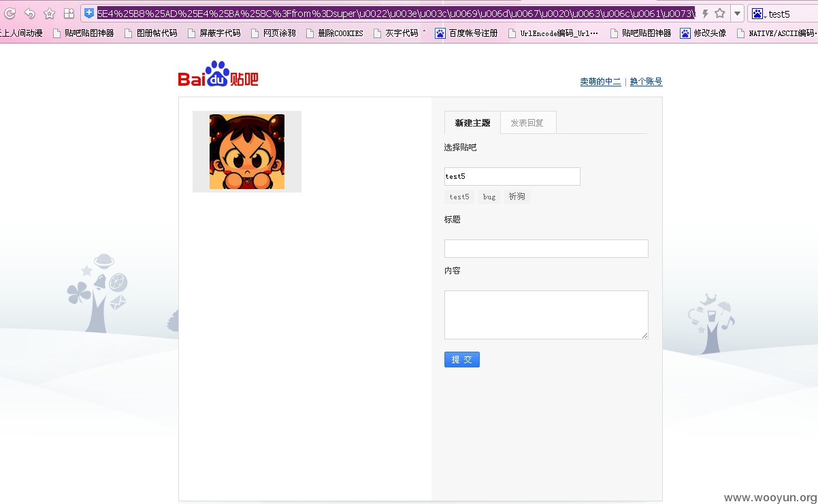Switch to the 发表回复 tab
This screenshot has height=504, width=818.
click(528, 122)
